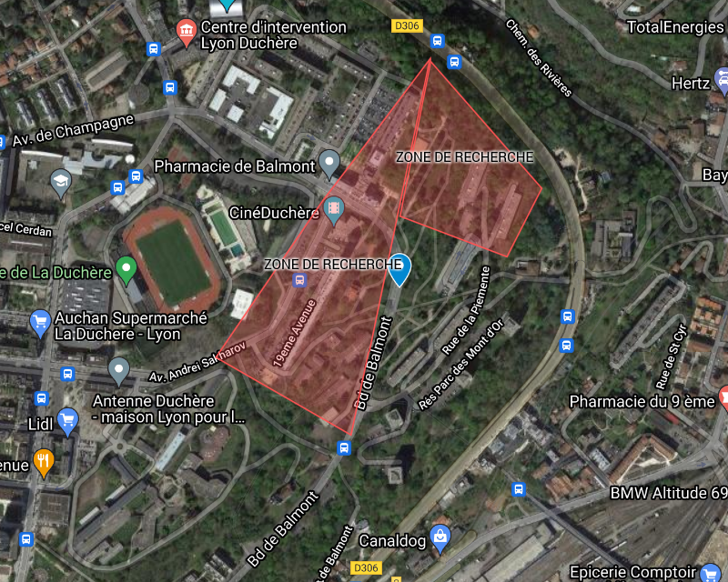This screenshot has height=582, width=728.
Task: Select the bus stop inside 19eme Avenue zone
Action: click(299, 280)
